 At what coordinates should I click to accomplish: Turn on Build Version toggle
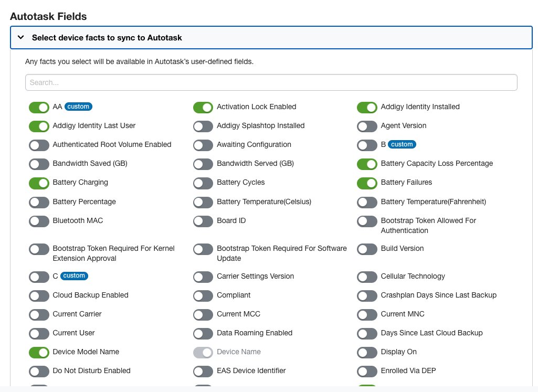[367, 249]
